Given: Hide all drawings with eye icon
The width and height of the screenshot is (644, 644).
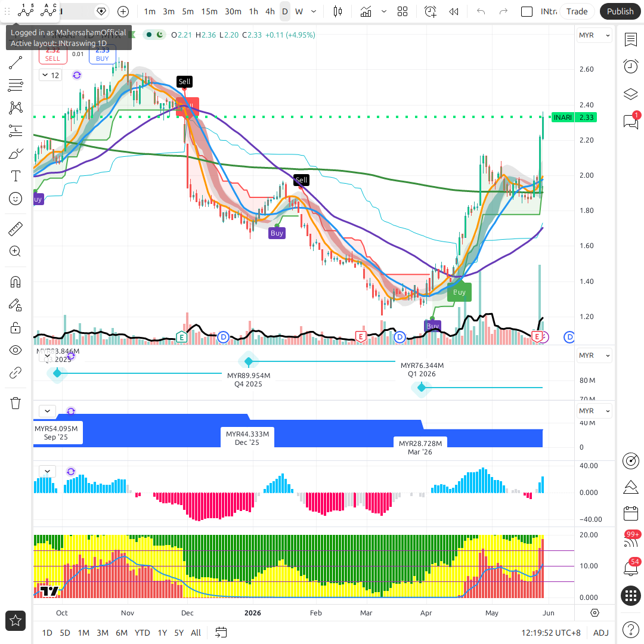Looking at the screenshot, I should [x=16, y=350].
